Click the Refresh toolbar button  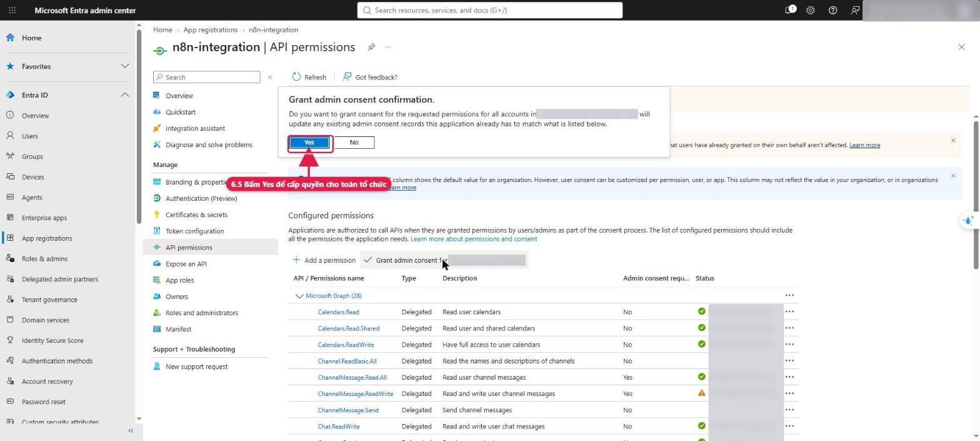[x=309, y=77]
